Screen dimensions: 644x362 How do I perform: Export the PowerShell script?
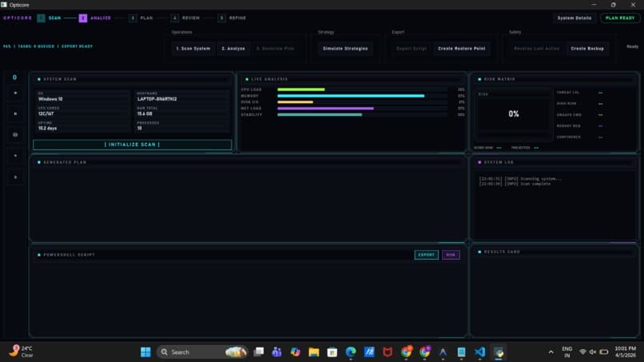426,255
